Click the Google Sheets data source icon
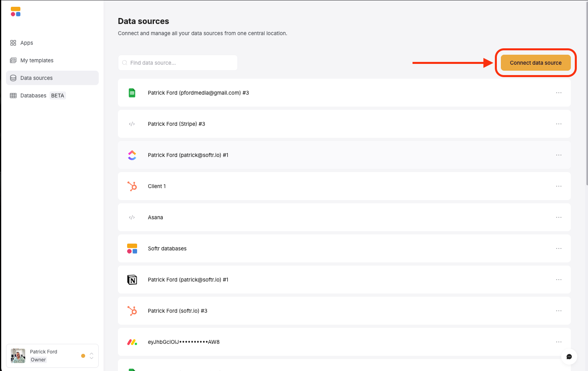This screenshot has height=371, width=588. [x=132, y=93]
